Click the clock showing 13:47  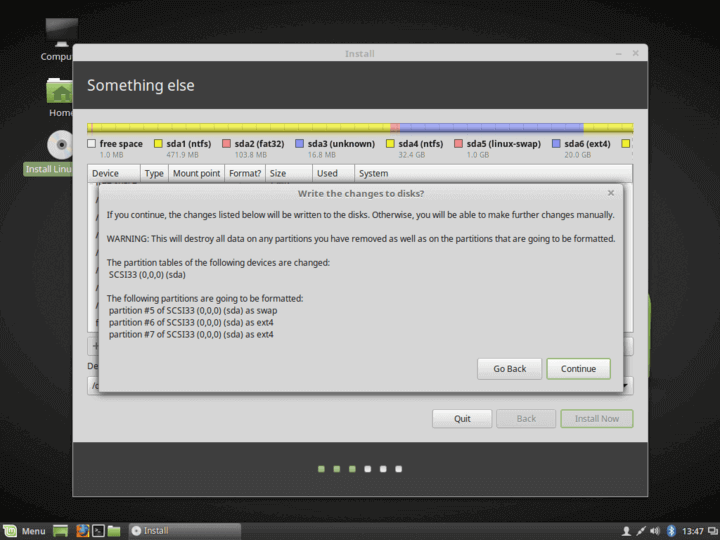692,530
